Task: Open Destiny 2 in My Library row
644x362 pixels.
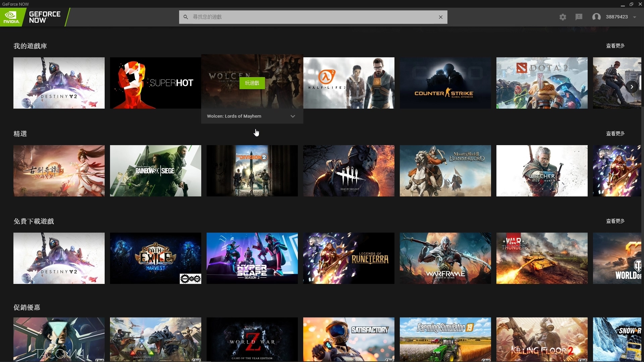Action: pos(59,83)
